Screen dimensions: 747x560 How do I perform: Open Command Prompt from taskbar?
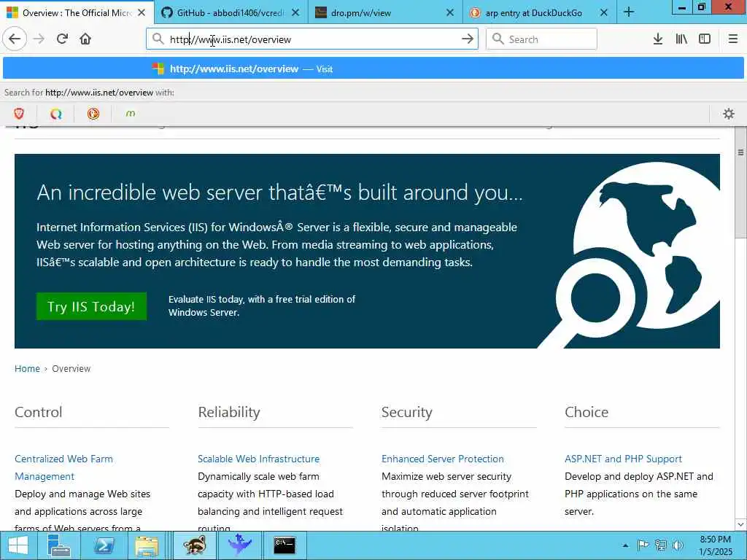pos(285,545)
